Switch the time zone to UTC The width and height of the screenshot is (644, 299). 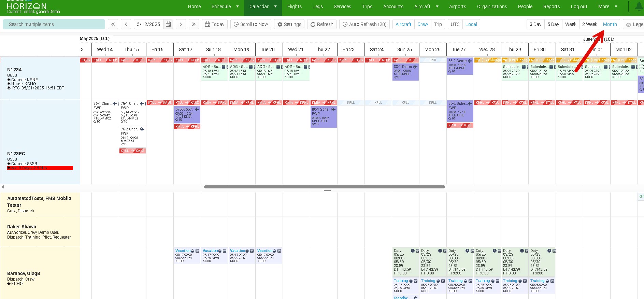pyautogui.click(x=455, y=24)
